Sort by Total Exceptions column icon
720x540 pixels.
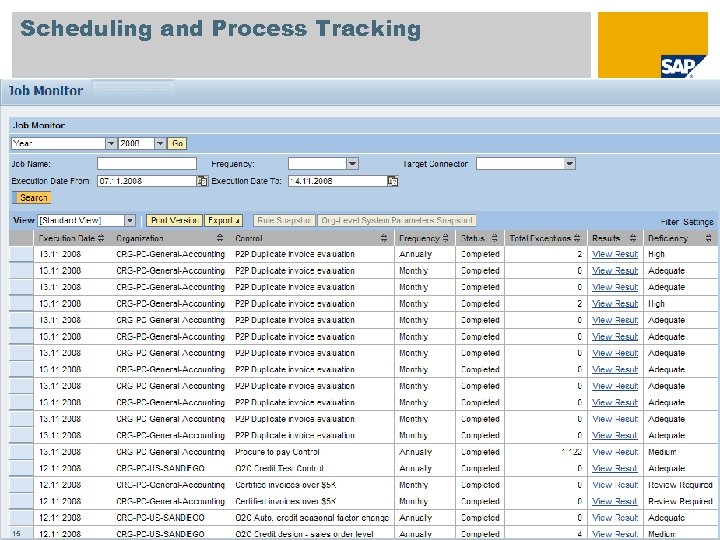[577, 238]
